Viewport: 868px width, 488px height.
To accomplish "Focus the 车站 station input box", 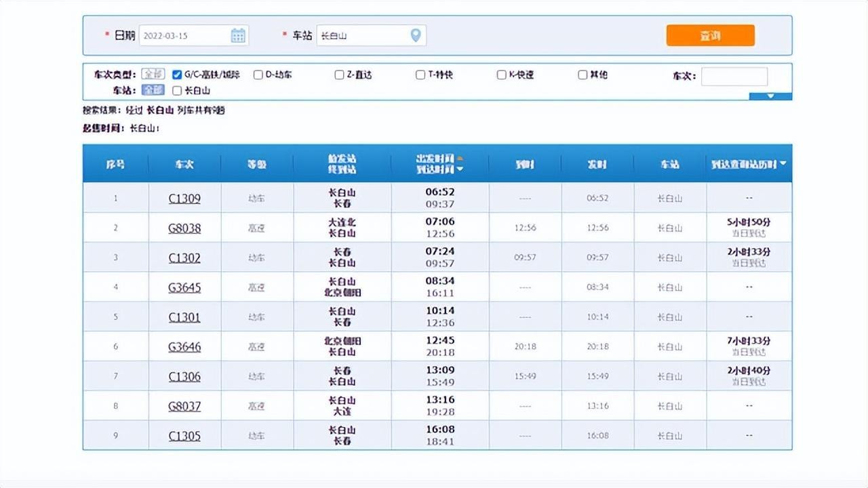I will pyautogui.click(x=363, y=36).
